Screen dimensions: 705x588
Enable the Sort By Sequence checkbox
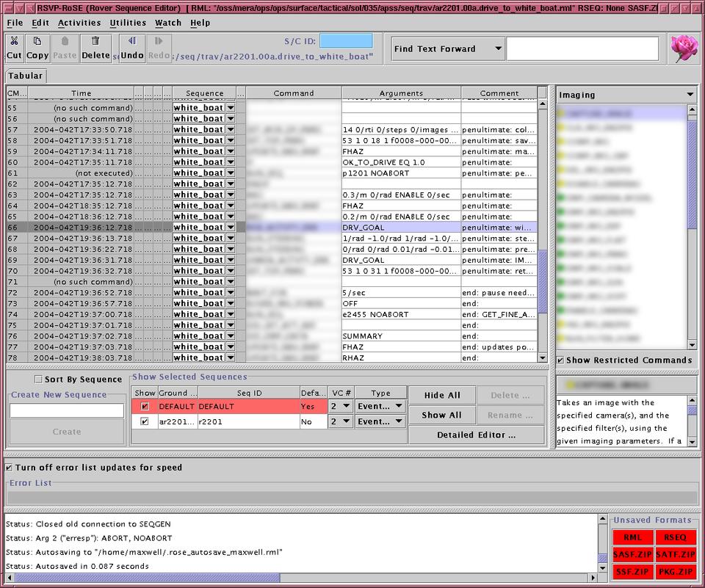pyautogui.click(x=38, y=380)
